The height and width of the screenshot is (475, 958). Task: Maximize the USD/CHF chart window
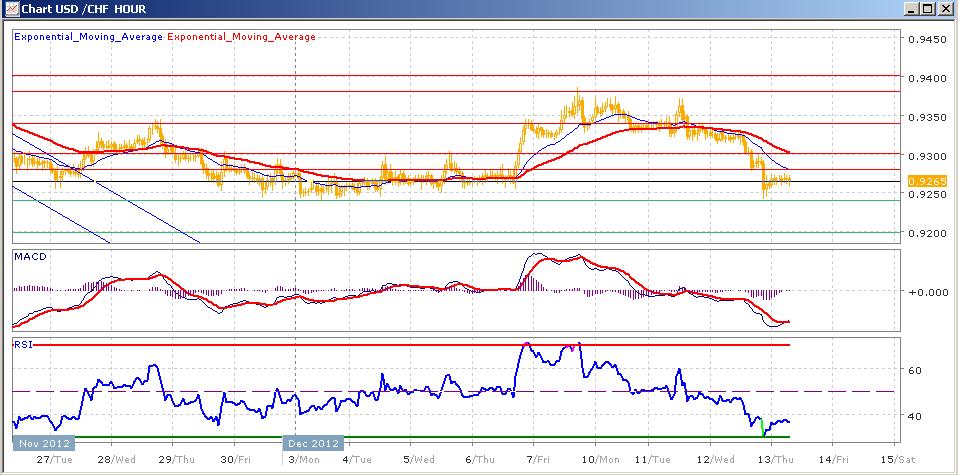point(928,10)
